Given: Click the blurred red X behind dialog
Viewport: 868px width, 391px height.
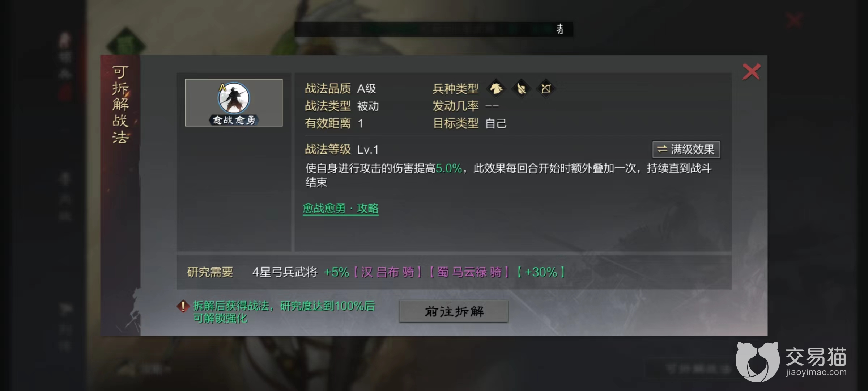Looking at the screenshot, I should 794,20.
